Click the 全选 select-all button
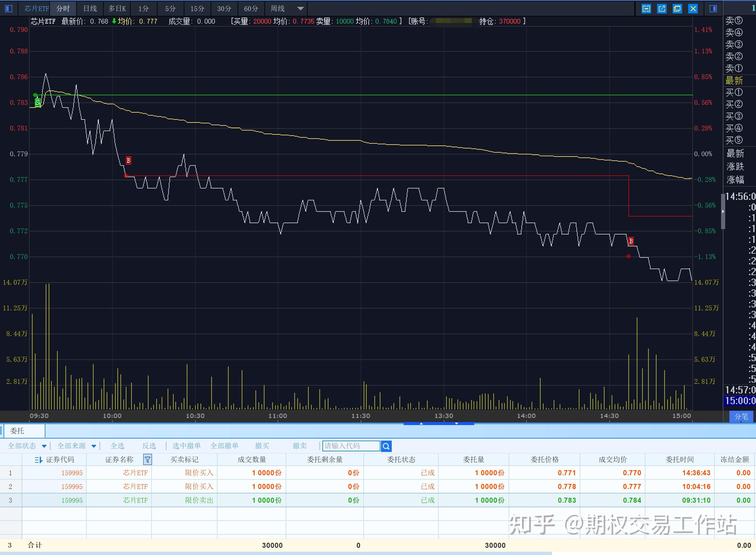Screen dimensions: 756x555 (117, 446)
